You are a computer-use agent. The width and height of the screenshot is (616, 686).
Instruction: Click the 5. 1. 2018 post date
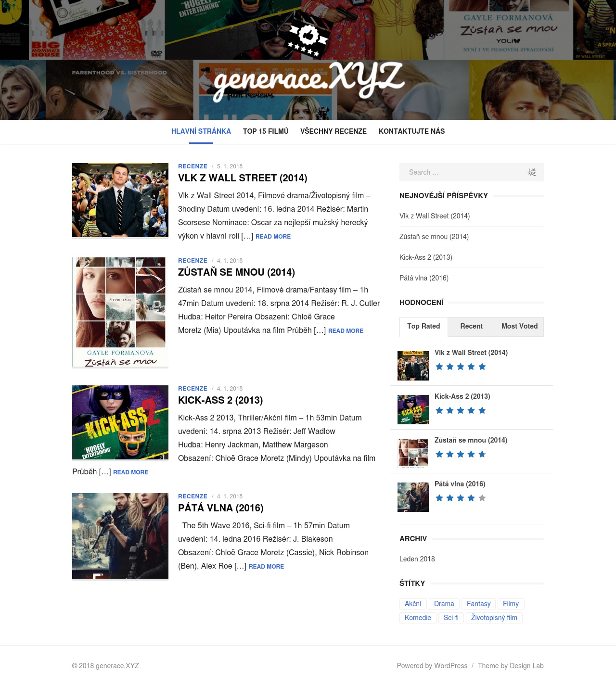click(230, 166)
